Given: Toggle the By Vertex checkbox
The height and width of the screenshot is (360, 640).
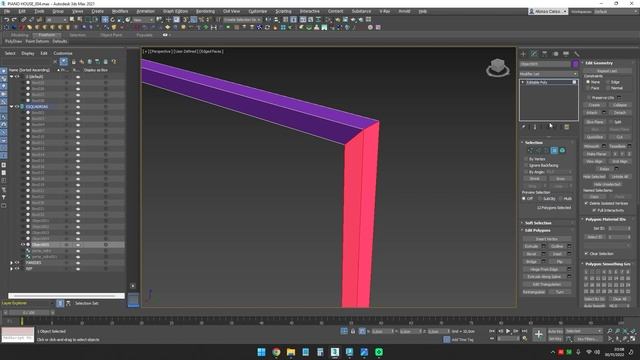Looking at the screenshot, I should click(x=526, y=159).
